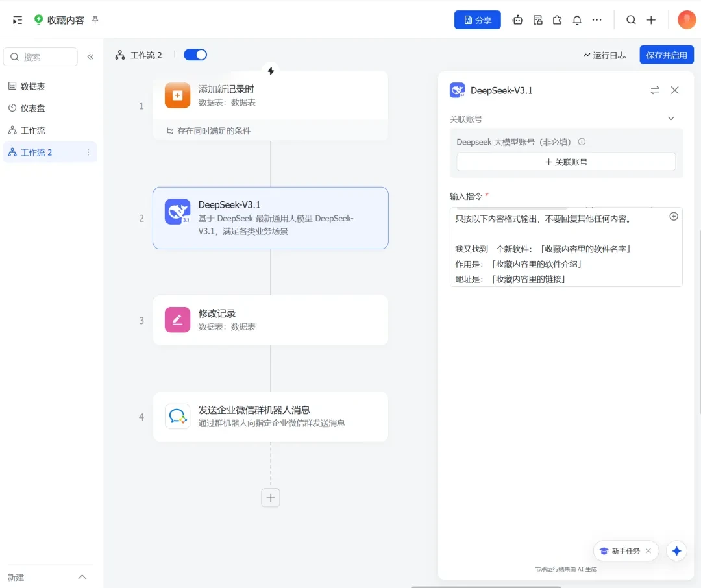Open the form template icon in header
This screenshot has height=588, width=701.
[538, 19]
